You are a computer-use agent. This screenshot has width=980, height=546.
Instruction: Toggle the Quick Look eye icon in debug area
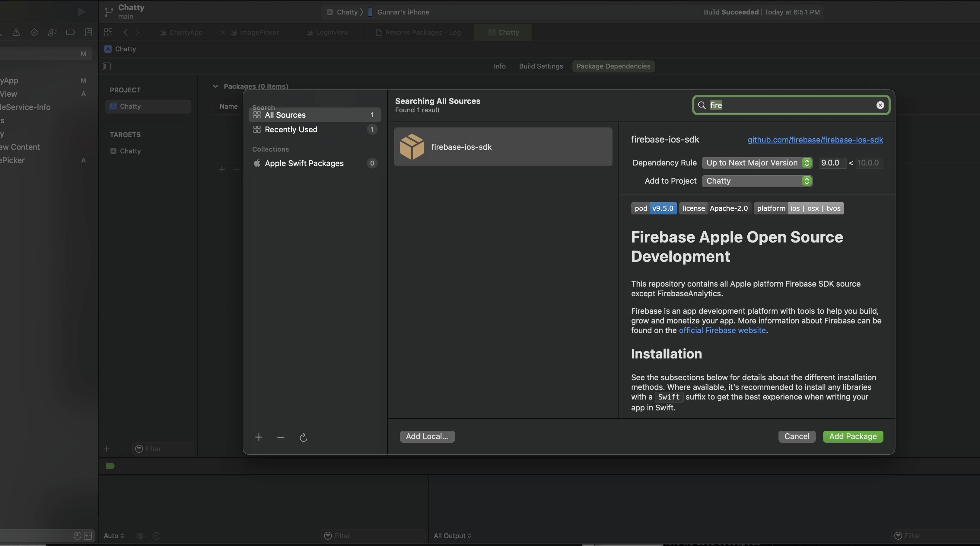[140, 536]
